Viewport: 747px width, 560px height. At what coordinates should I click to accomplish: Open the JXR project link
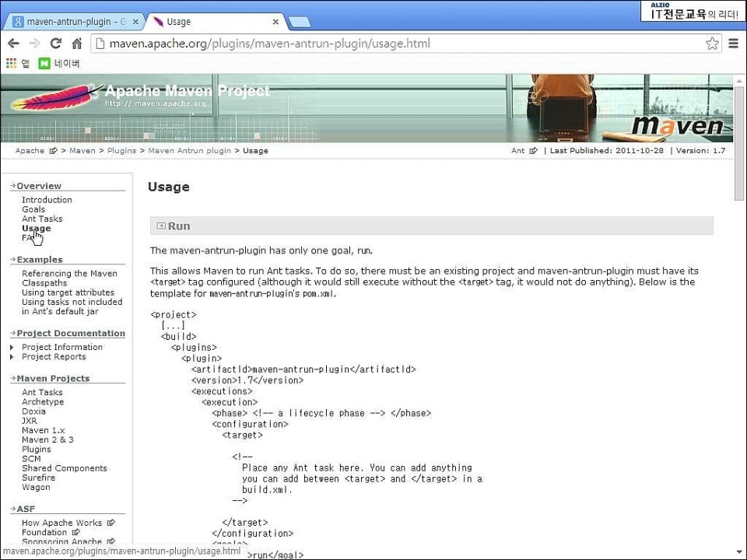(29, 421)
